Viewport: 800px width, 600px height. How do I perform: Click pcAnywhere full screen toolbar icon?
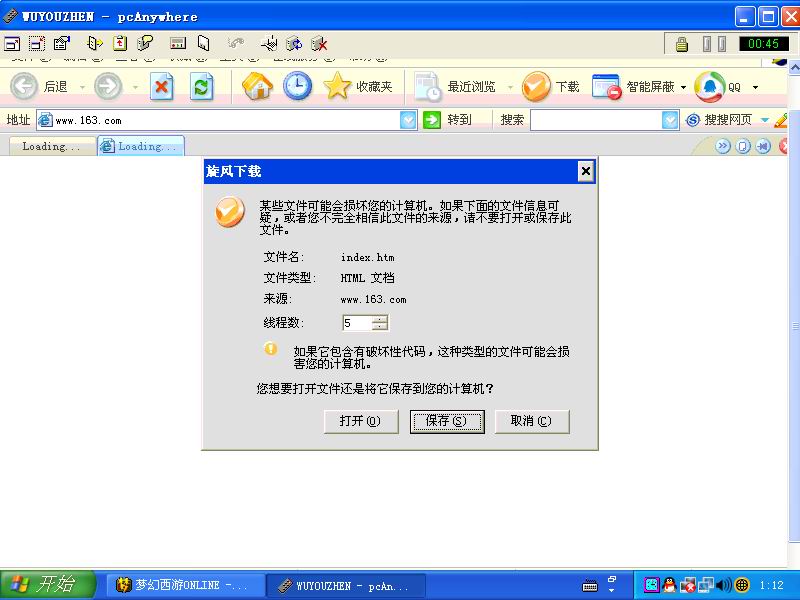12,44
